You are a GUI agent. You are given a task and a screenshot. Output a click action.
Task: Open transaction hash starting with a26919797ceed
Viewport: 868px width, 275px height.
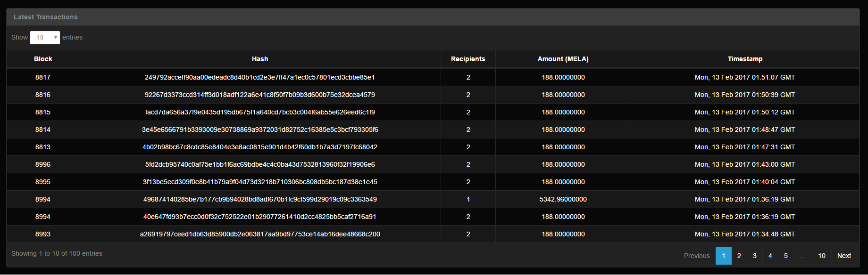point(260,234)
